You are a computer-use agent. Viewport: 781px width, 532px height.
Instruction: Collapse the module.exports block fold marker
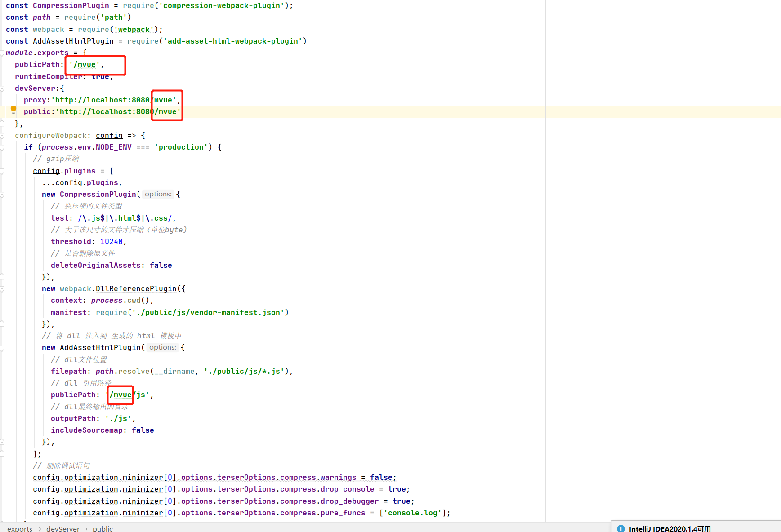pos(2,53)
